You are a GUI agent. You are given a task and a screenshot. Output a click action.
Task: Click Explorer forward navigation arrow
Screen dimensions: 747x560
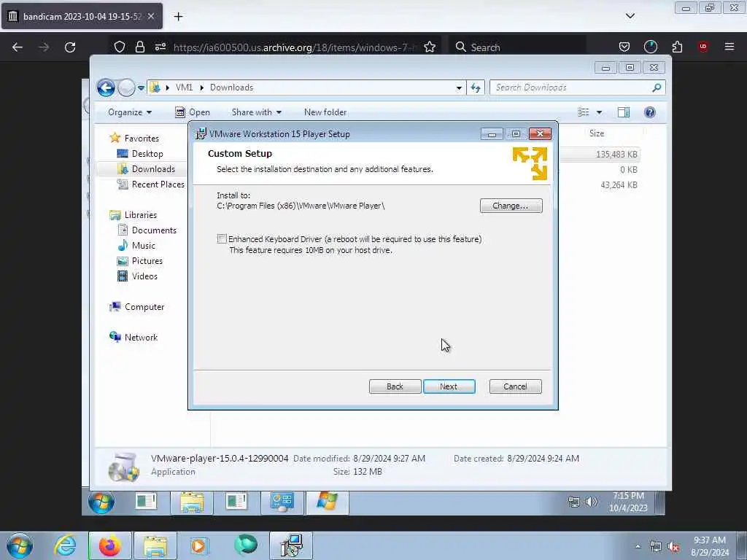click(x=126, y=87)
